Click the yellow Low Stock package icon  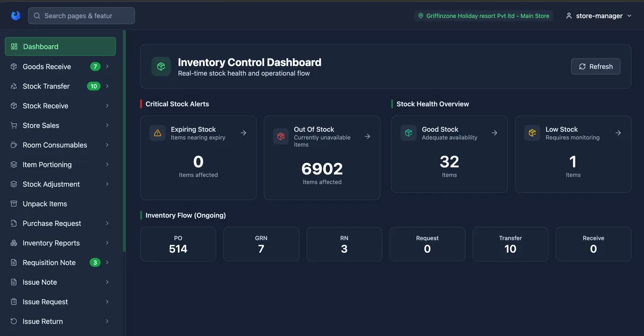pyautogui.click(x=532, y=133)
